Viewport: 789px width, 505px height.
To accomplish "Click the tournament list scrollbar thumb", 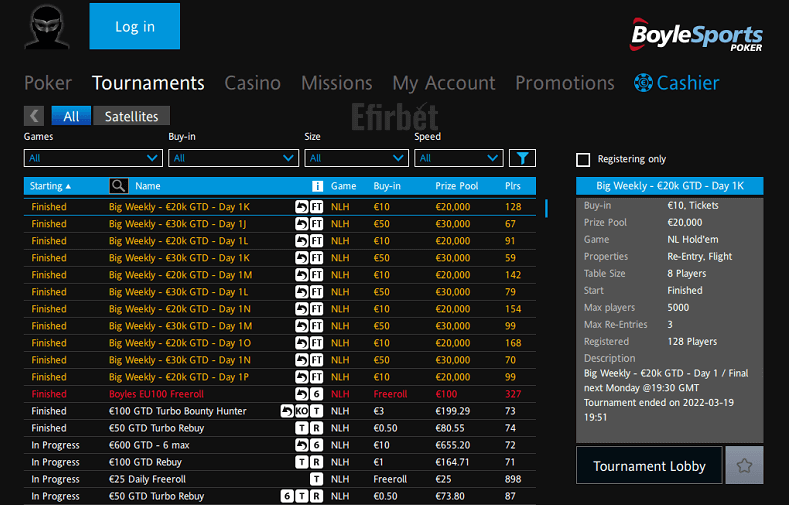I will [x=546, y=208].
